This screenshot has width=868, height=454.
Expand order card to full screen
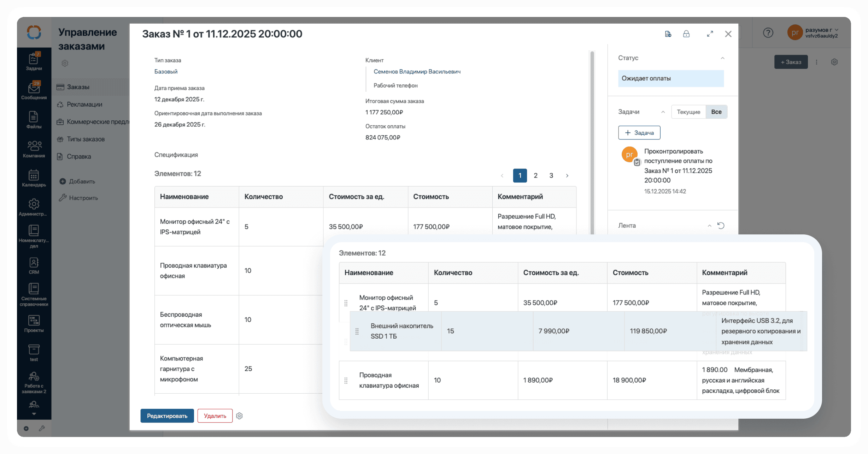click(710, 34)
